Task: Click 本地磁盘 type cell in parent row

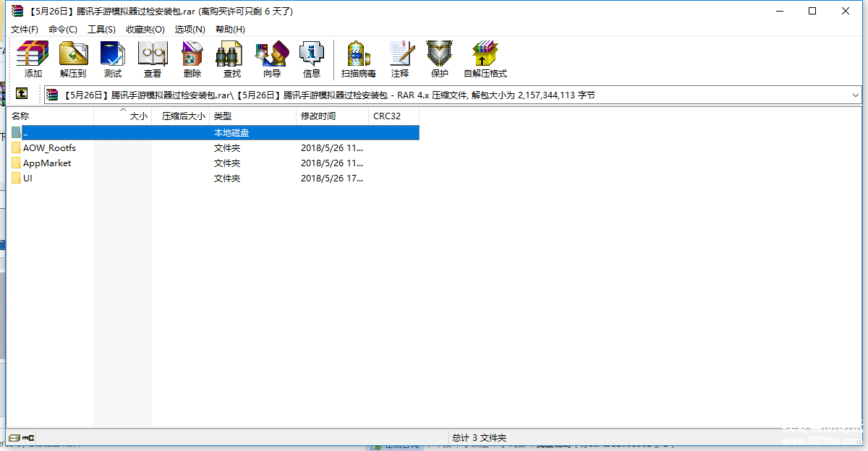Action: click(x=231, y=133)
